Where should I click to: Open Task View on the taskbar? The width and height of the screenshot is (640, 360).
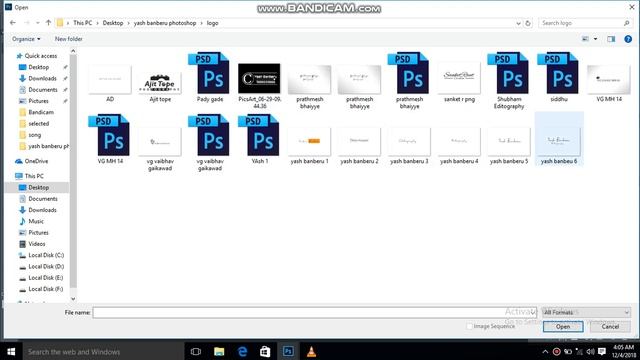196,351
